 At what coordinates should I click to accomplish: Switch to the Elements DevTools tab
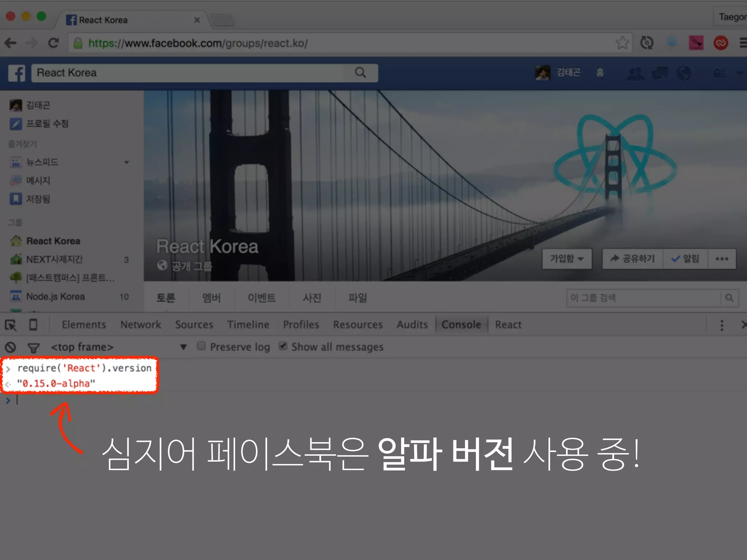coord(84,324)
